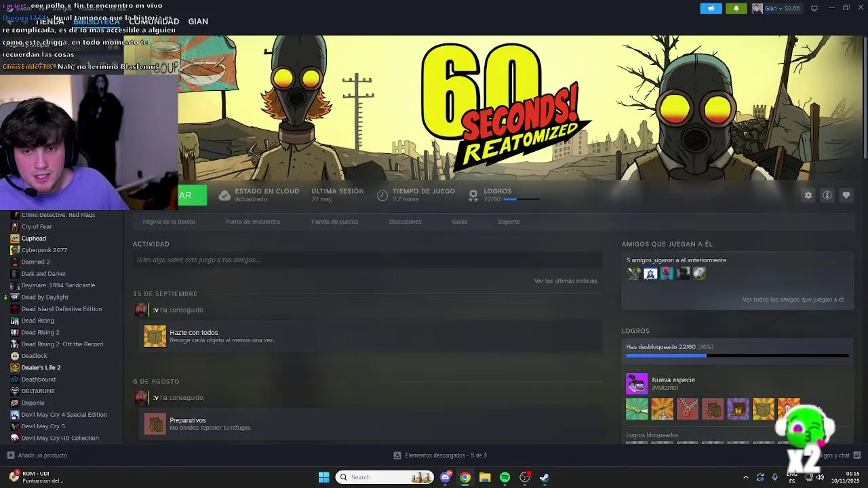This screenshot has height=488, width=868.
Task: Open downloads status Elementos descargados
Action: [x=440, y=455]
